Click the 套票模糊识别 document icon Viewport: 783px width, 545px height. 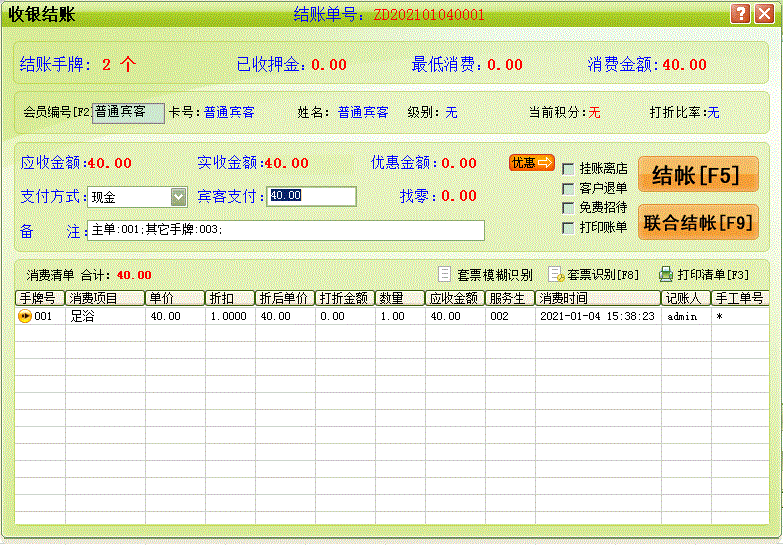(x=446, y=274)
